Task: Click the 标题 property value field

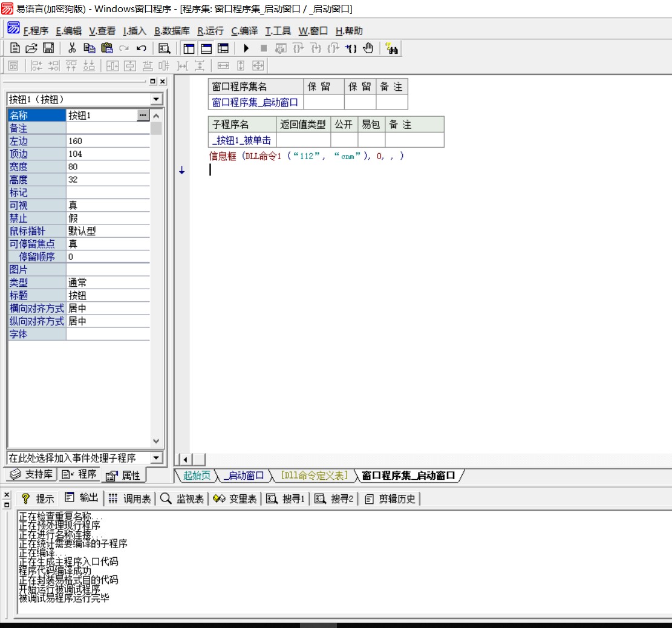Action: pos(108,295)
